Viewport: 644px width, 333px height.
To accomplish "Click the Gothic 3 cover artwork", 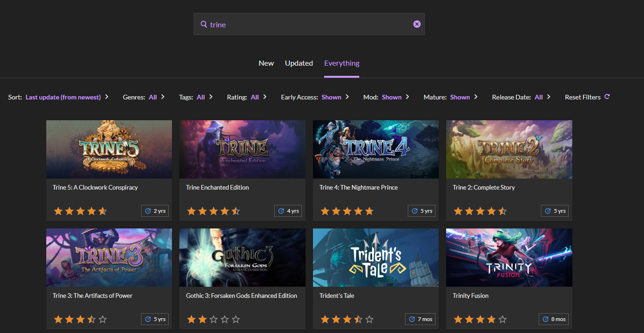I will click(242, 258).
